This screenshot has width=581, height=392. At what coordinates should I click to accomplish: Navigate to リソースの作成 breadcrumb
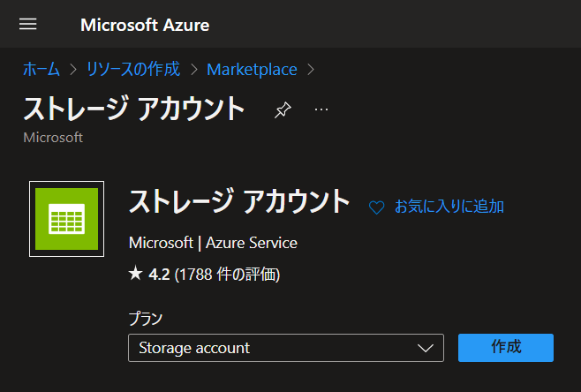[133, 69]
